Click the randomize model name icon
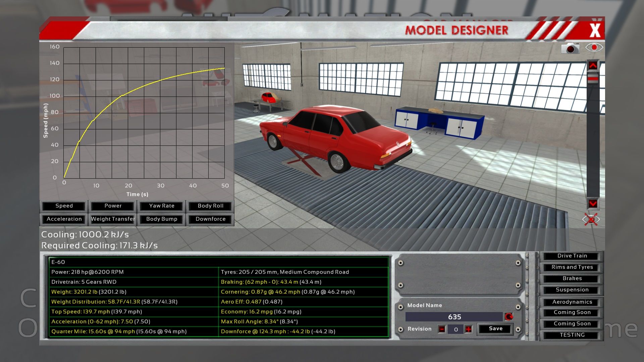The width and height of the screenshot is (644, 362). tap(509, 317)
